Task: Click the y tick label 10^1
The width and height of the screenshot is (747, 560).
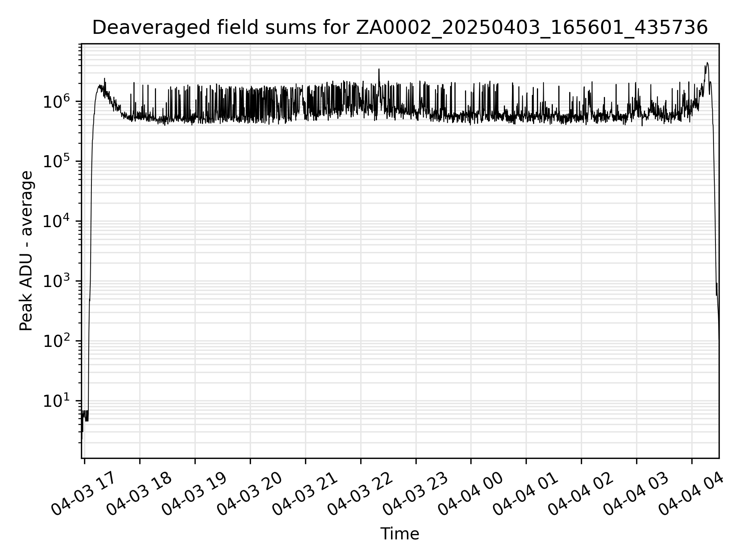Action: 57,401
